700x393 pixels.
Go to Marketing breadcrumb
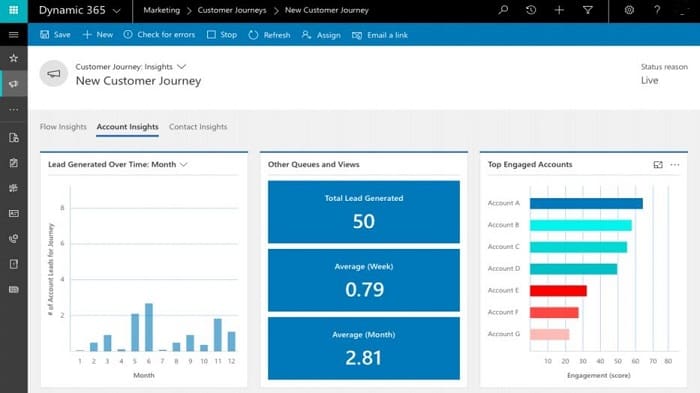162,10
